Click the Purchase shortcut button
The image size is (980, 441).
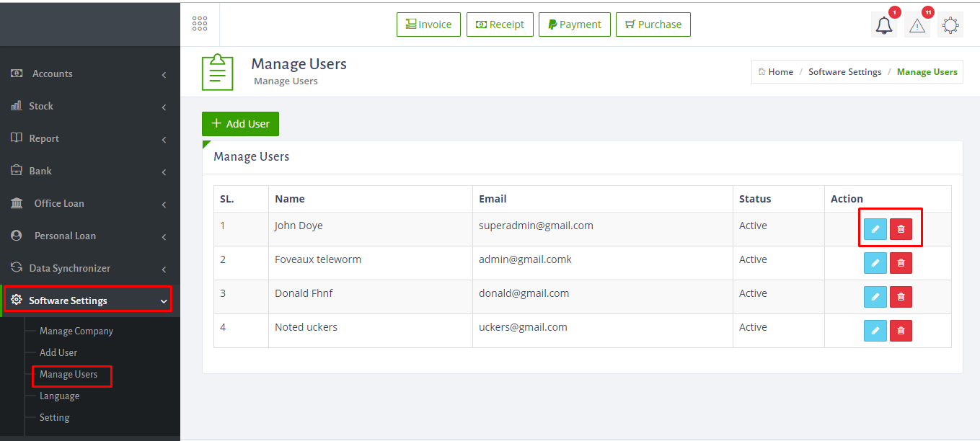pyautogui.click(x=653, y=24)
